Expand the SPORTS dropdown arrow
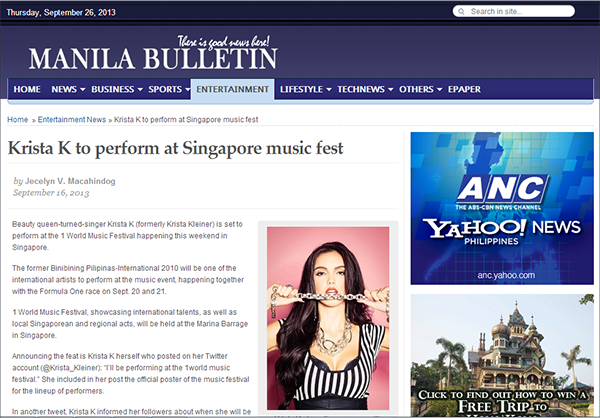Screen dimensions: 600x418 point(188,90)
